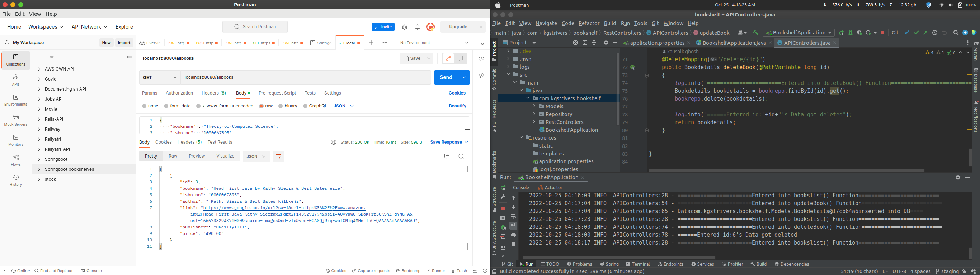Select x-www-form-urlencoded body type
This screenshot has height=275, width=980.
225,106
